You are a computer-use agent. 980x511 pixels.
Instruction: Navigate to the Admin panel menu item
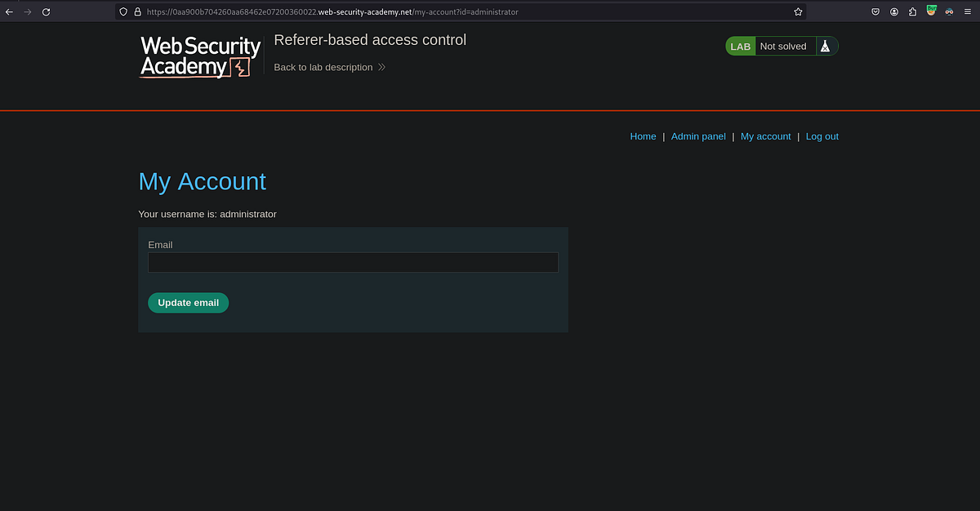pos(698,136)
